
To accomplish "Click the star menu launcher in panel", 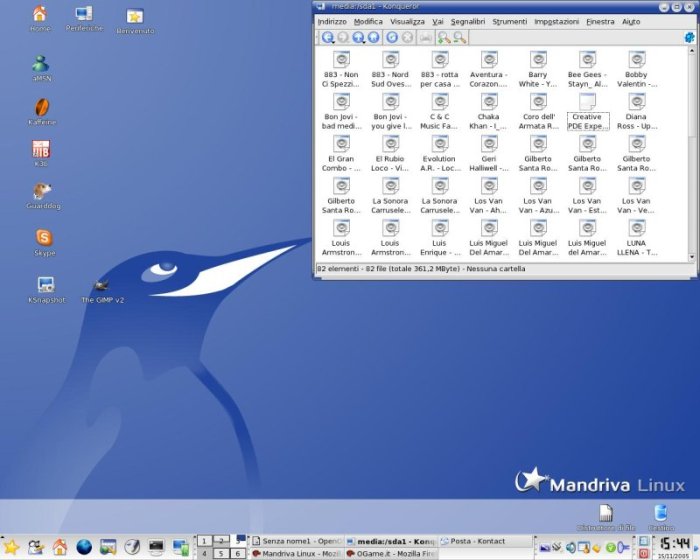I will 11,546.
